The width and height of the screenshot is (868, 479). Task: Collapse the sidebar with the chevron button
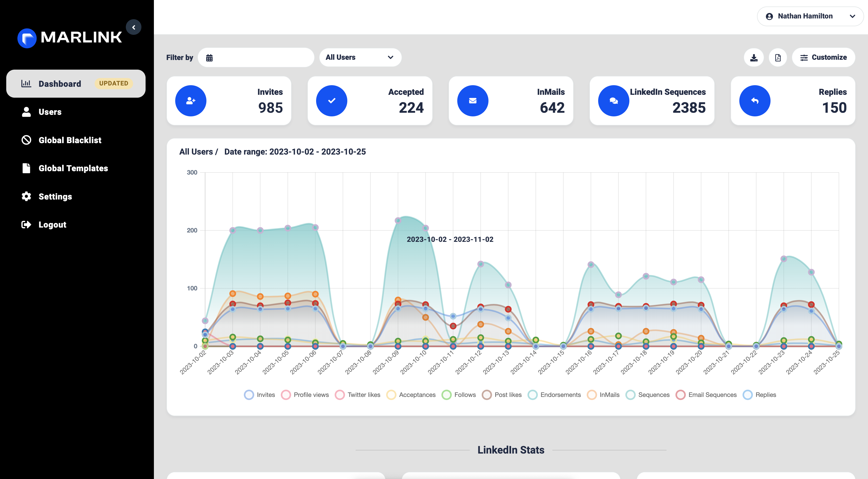134,27
